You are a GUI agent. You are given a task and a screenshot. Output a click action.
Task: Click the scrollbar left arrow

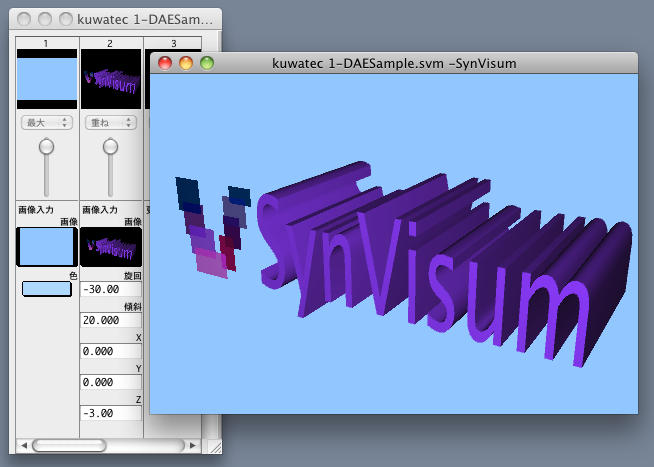click(22, 445)
